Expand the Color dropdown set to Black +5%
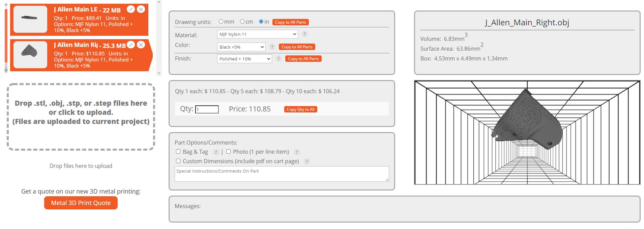644x229 pixels. click(x=241, y=47)
